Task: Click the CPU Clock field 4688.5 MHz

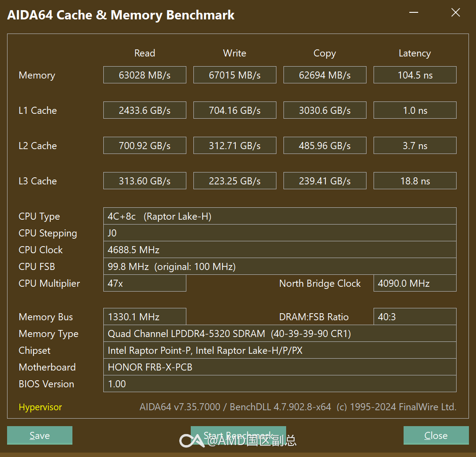Action: [280, 250]
